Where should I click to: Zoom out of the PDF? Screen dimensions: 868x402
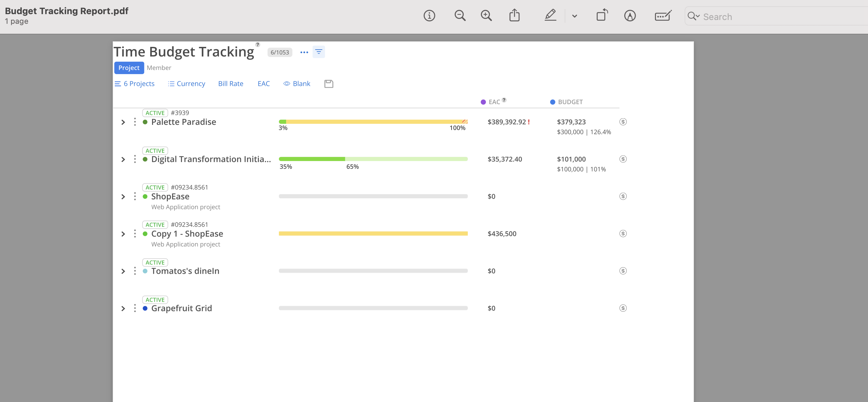[x=460, y=16]
